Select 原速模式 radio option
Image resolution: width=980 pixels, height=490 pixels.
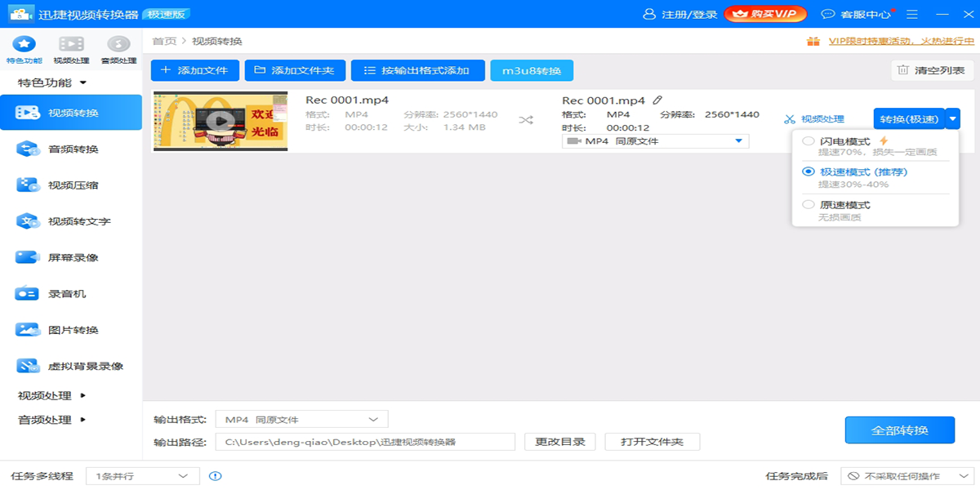click(808, 205)
